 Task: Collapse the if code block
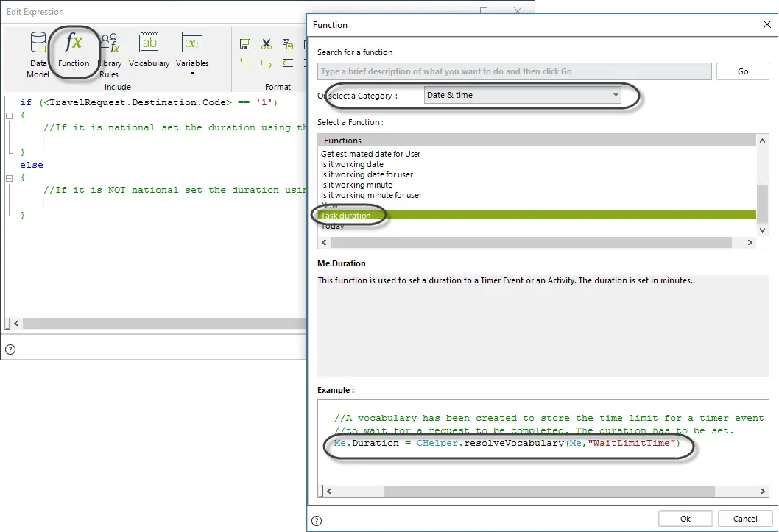[9, 115]
